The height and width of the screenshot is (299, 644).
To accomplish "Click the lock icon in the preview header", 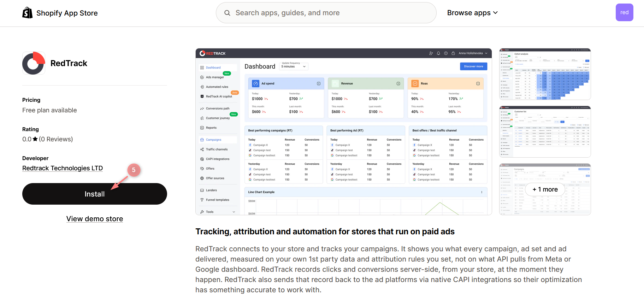I will (453, 53).
